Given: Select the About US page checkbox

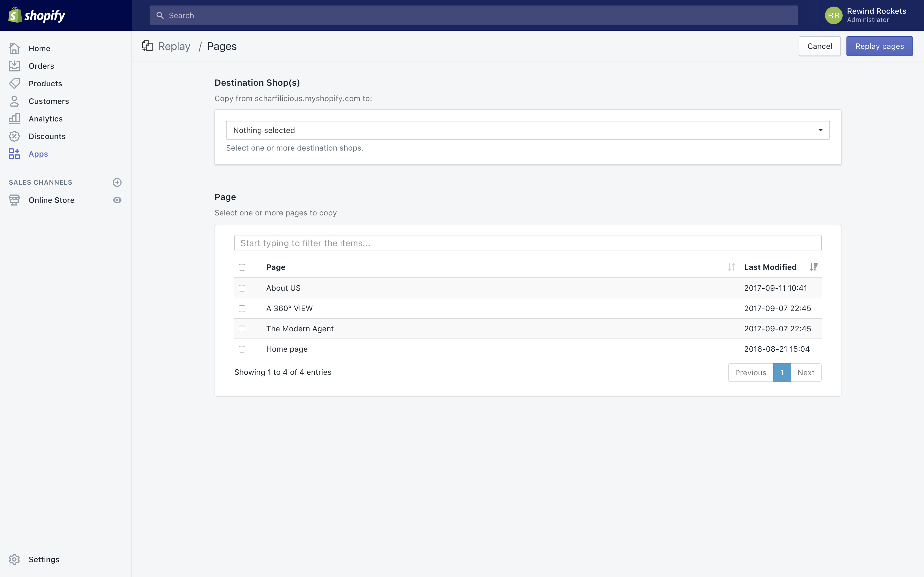Looking at the screenshot, I should coord(242,288).
